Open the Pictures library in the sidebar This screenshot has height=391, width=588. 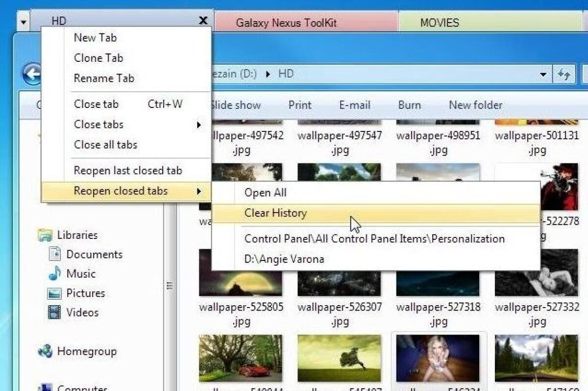coord(85,293)
